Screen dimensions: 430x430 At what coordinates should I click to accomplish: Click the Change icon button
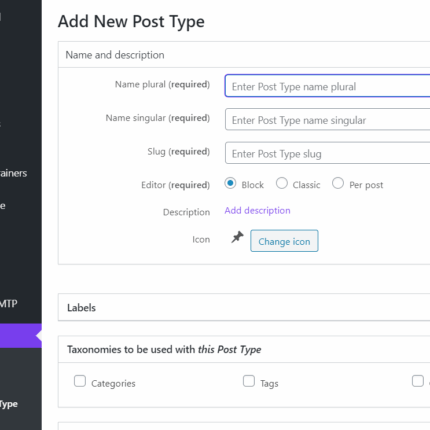284,241
